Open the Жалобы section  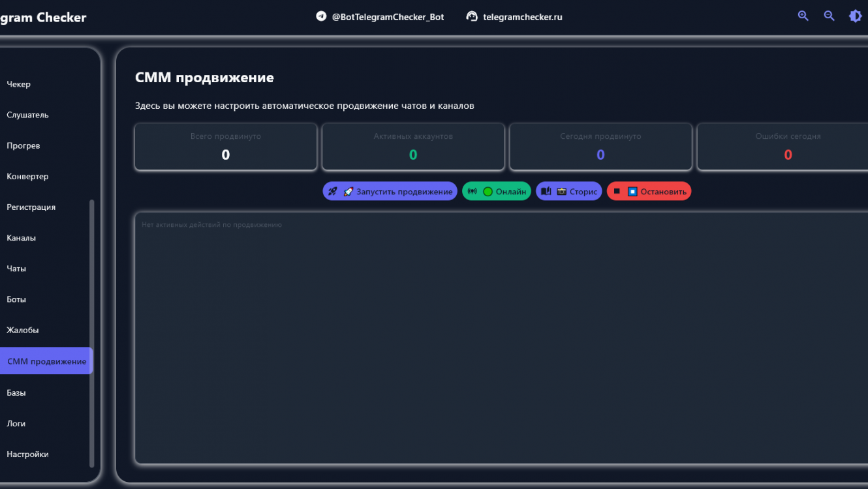pyautogui.click(x=23, y=330)
